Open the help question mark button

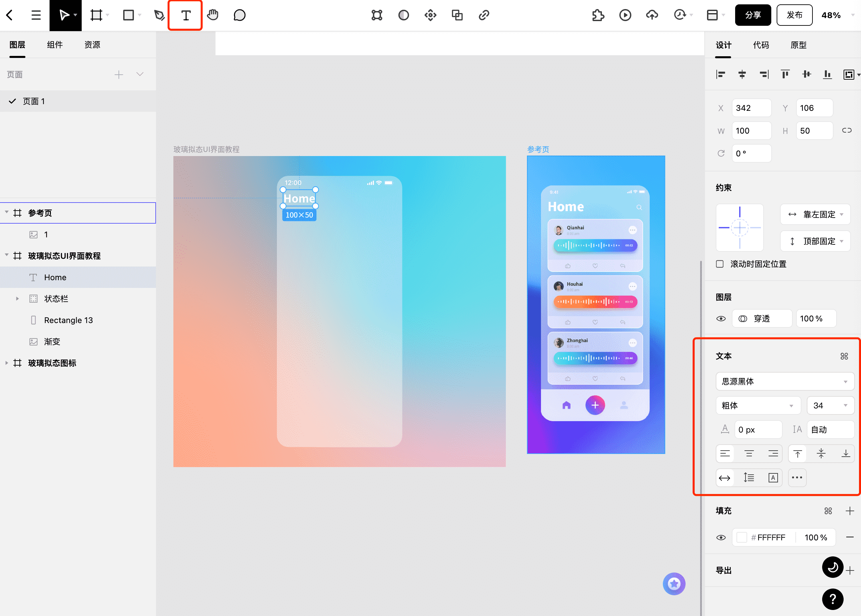pos(833,599)
